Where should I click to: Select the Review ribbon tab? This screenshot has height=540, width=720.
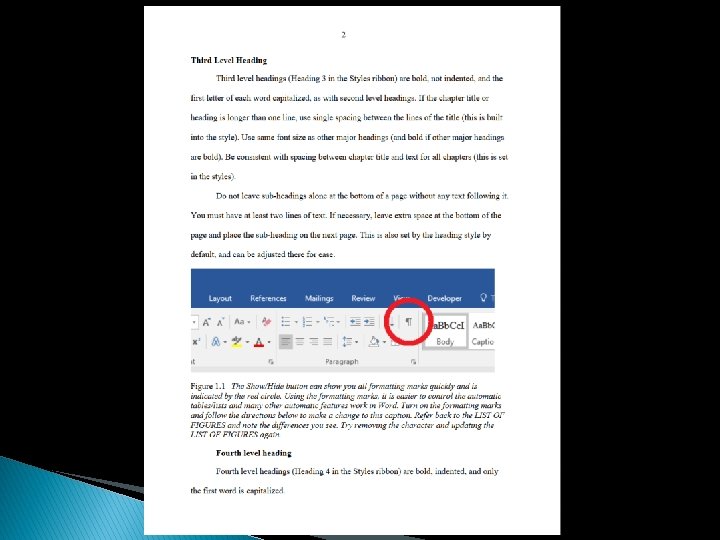click(x=363, y=298)
